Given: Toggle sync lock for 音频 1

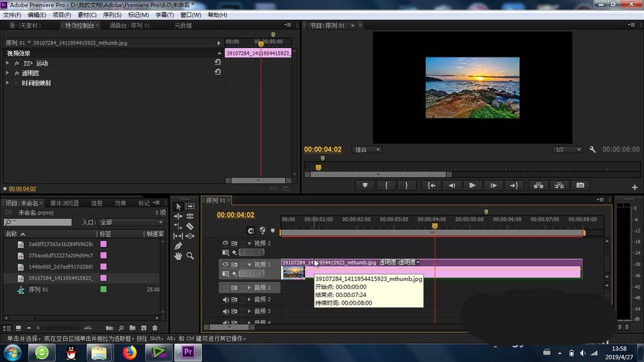Looking at the screenshot, I should (234, 288).
